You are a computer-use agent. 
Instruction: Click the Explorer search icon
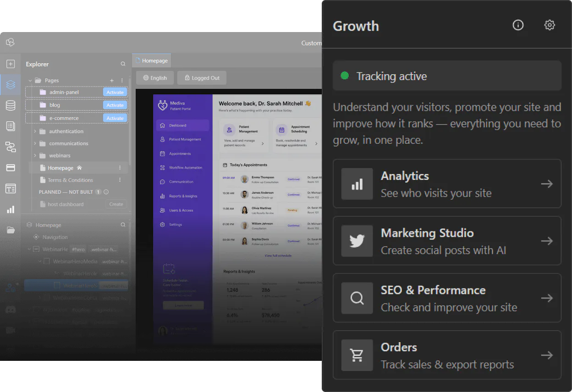[123, 64]
